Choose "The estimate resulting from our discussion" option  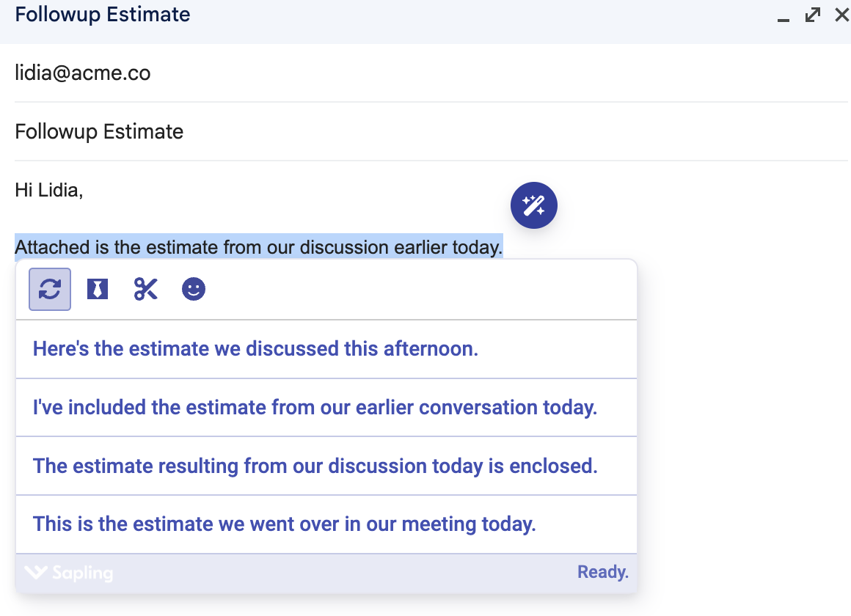(x=315, y=466)
